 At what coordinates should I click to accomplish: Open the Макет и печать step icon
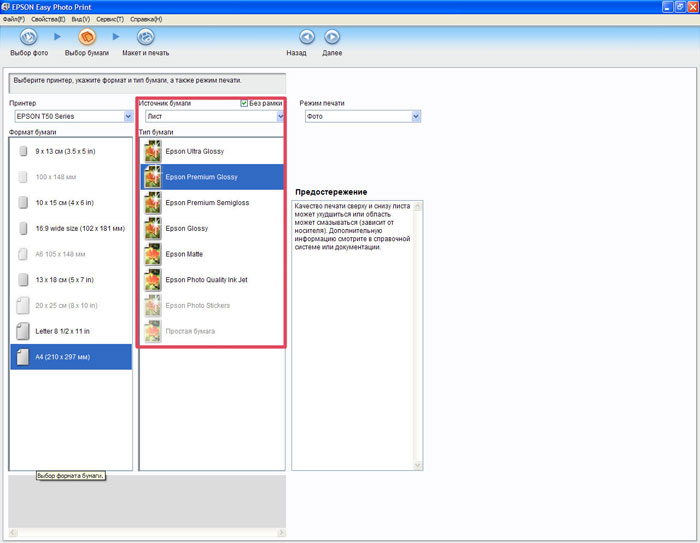pyautogui.click(x=146, y=37)
